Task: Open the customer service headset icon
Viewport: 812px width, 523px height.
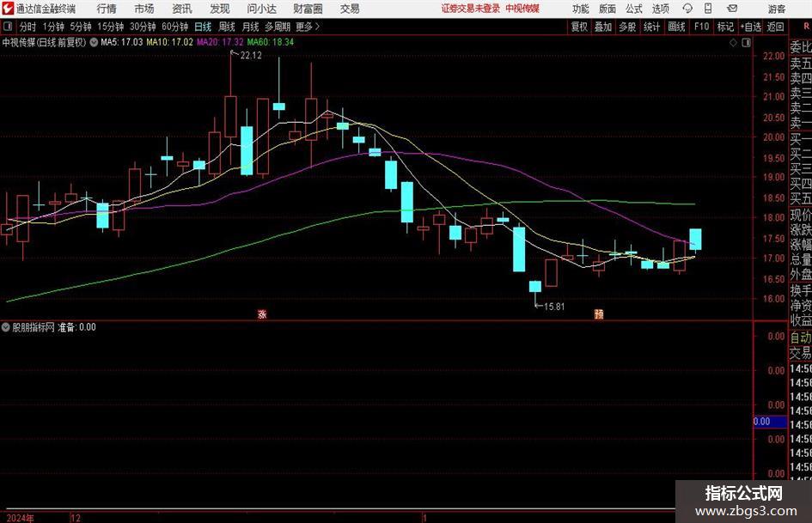Action: click(687, 9)
